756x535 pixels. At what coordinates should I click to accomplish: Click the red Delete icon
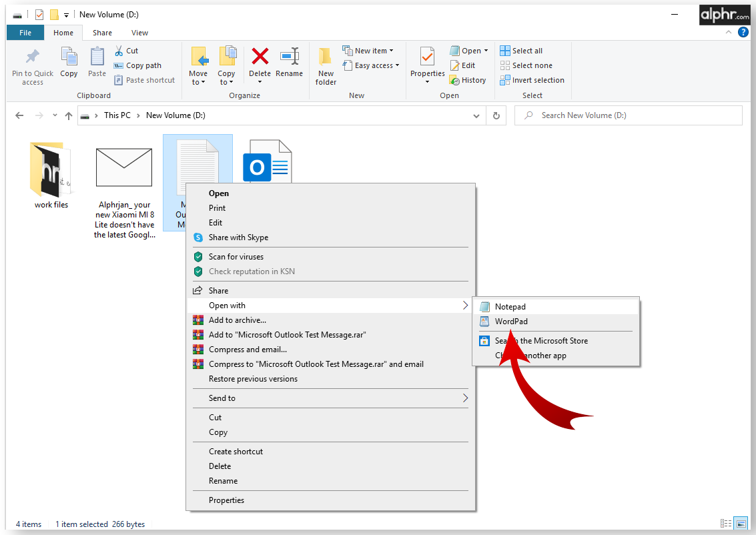click(260, 57)
